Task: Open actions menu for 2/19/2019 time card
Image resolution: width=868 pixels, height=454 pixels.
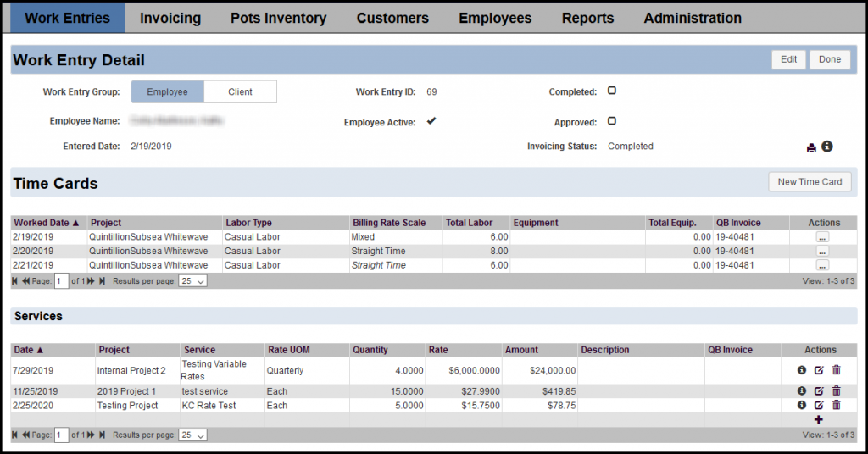Action: point(822,236)
